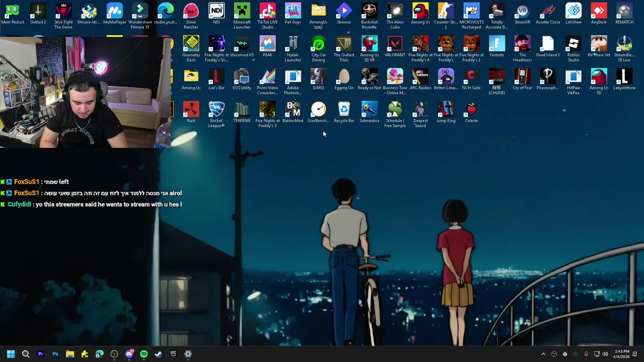The image size is (644, 362).
Task: Open the Labyrinthine desktop icon
Action: (624, 79)
